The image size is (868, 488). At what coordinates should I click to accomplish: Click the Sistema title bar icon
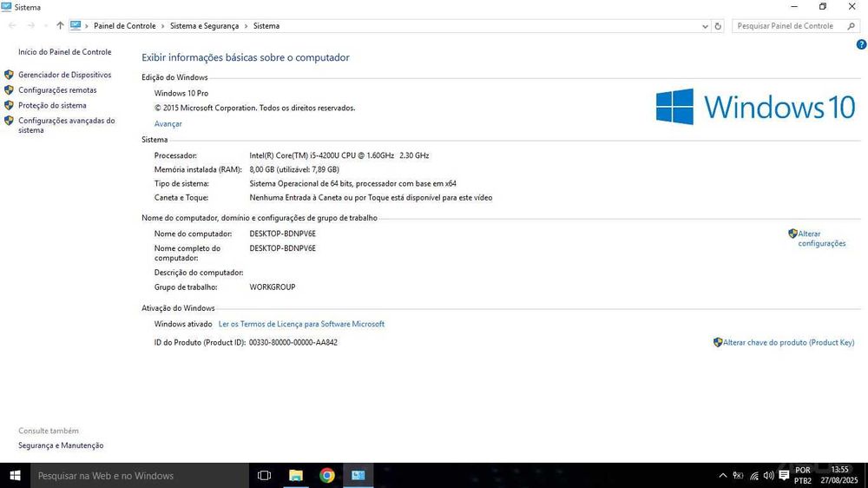click(x=6, y=7)
